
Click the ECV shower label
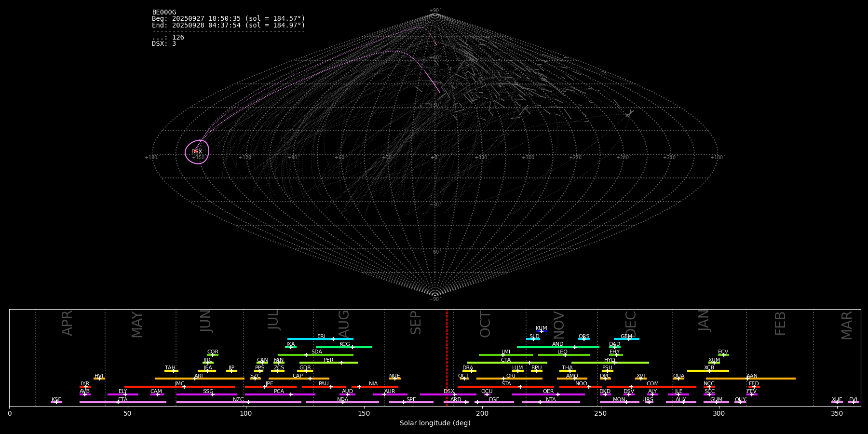tap(723, 352)
